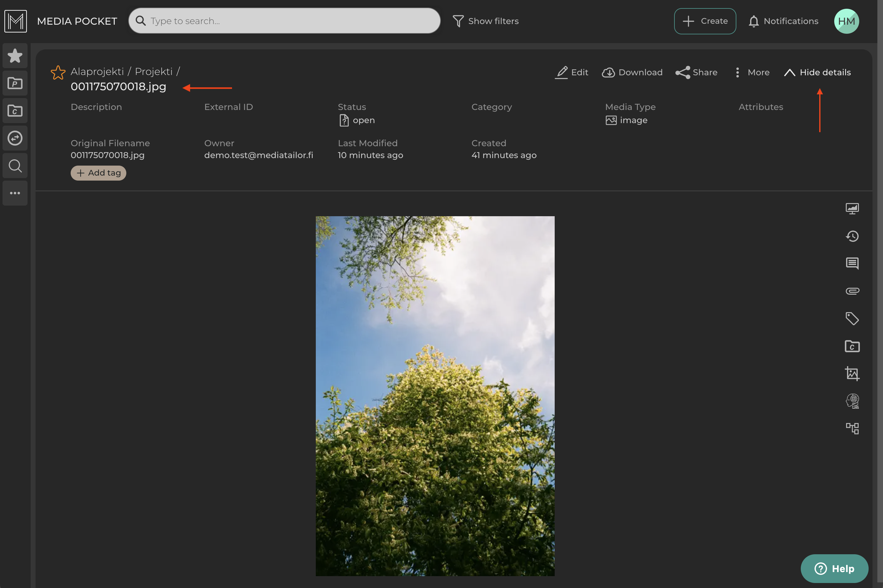Collapse the panel with Hide details
This screenshot has height=588, width=883.
click(817, 72)
